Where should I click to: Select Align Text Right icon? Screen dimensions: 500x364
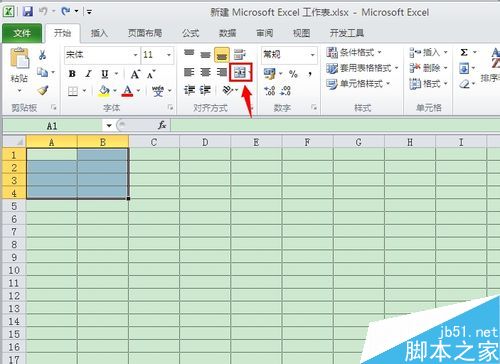(x=222, y=72)
